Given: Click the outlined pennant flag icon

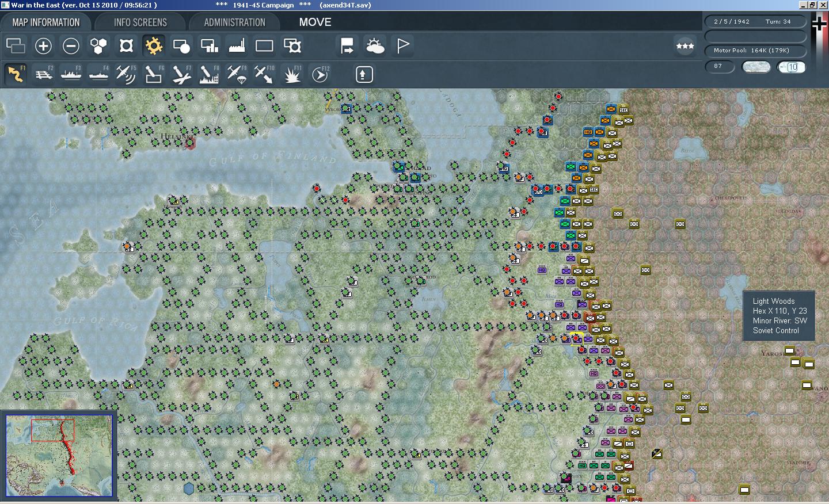Looking at the screenshot, I should click(x=402, y=46).
